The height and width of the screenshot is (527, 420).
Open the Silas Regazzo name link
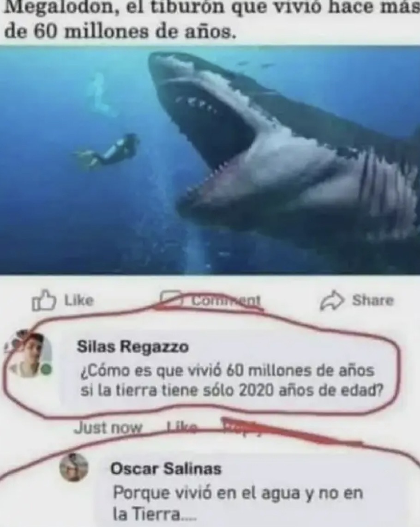pyautogui.click(x=132, y=346)
